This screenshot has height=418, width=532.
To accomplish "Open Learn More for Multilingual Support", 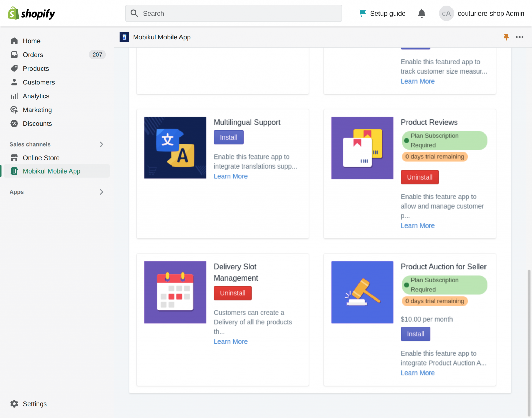I will 231,176.
